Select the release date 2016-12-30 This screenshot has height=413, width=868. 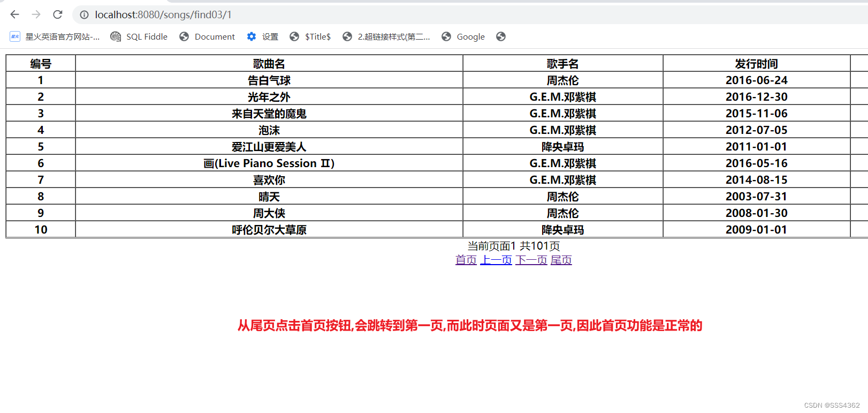[x=757, y=97]
